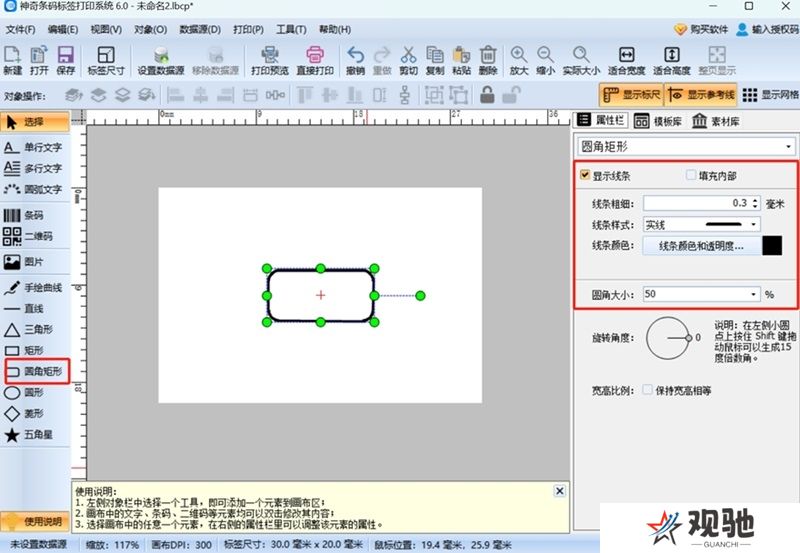Open the 文件(F) menu

tap(20, 30)
